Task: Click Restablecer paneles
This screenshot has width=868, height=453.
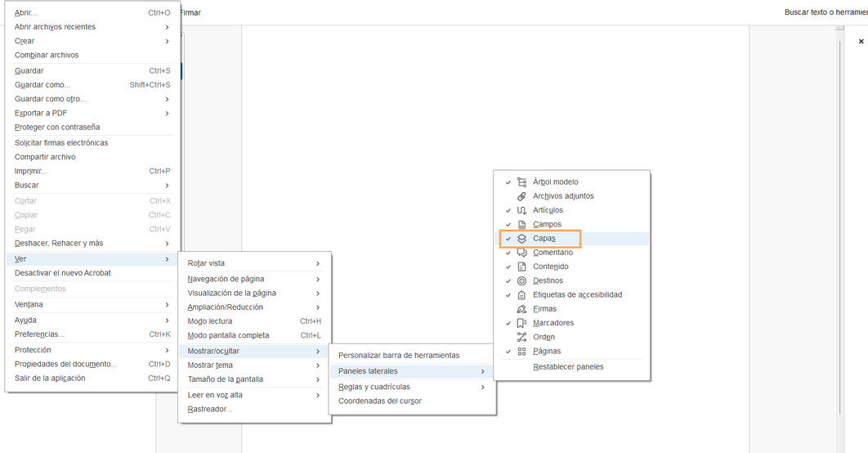Action: [x=568, y=367]
